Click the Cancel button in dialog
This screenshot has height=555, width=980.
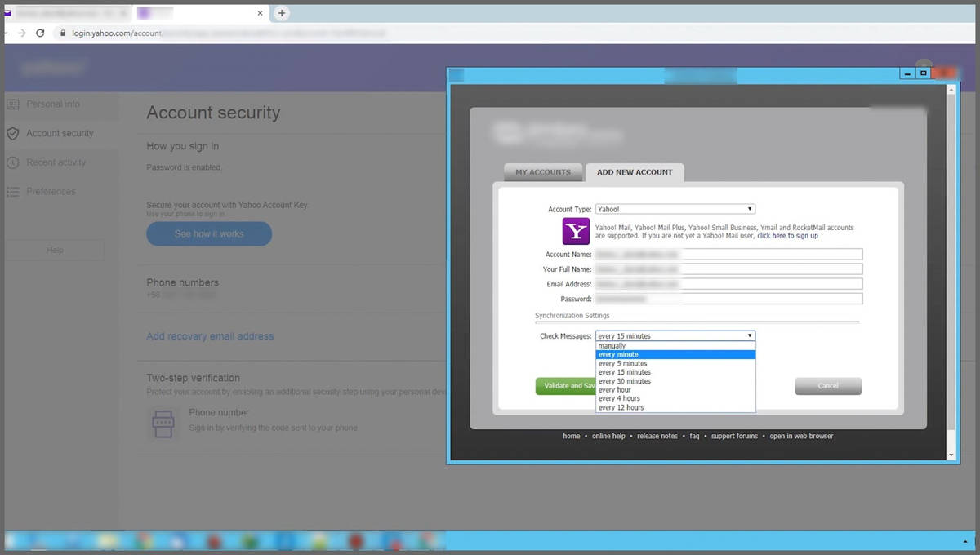point(828,386)
